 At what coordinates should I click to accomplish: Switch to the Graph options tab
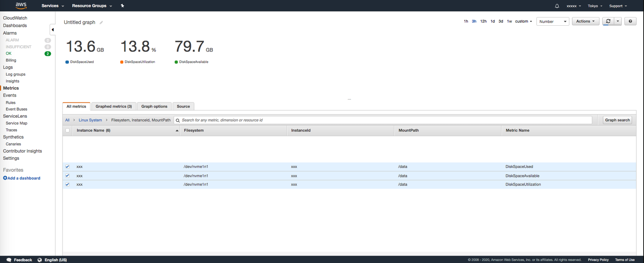(x=154, y=106)
